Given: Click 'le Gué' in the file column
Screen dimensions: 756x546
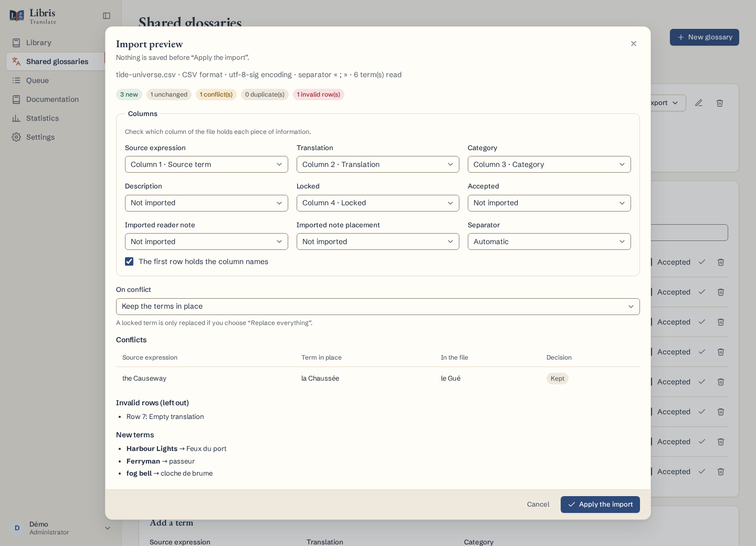Looking at the screenshot, I should [450, 379].
